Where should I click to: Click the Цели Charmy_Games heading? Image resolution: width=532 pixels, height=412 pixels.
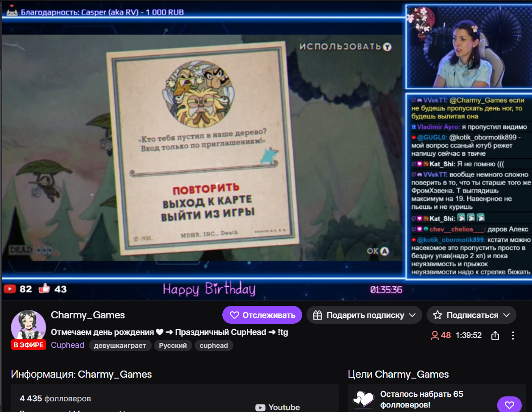pyautogui.click(x=398, y=375)
